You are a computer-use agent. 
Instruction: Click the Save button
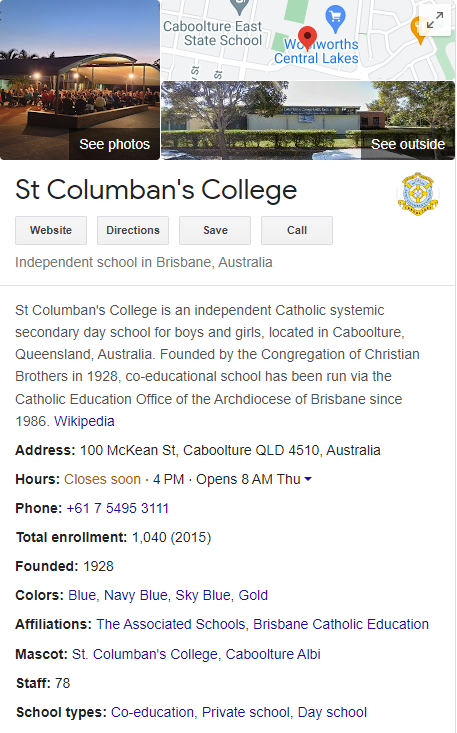click(x=215, y=230)
